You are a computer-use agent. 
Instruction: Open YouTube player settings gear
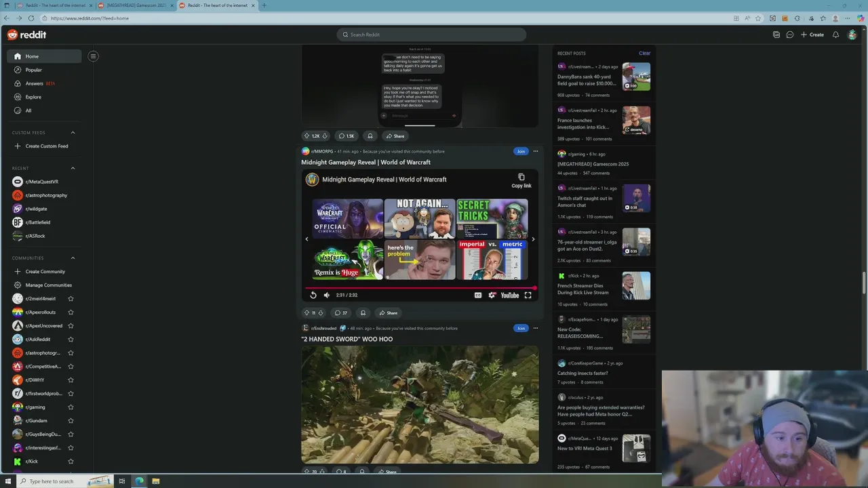[492, 296]
